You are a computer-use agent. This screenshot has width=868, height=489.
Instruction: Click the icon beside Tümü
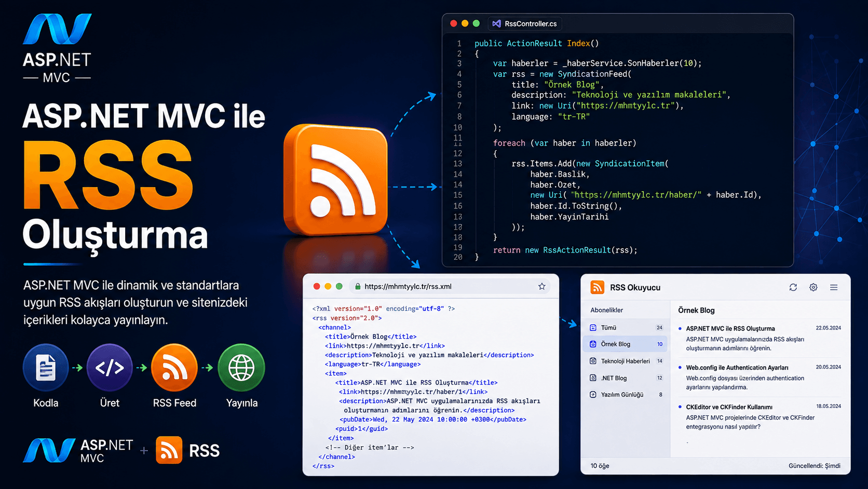(x=593, y=327)
